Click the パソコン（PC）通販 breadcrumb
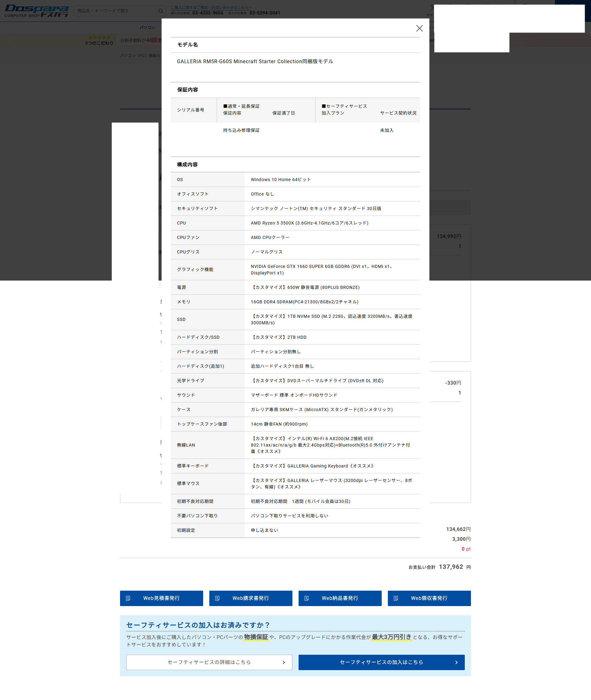This screenshot has height=700, width=591. (x=140, y=56)
